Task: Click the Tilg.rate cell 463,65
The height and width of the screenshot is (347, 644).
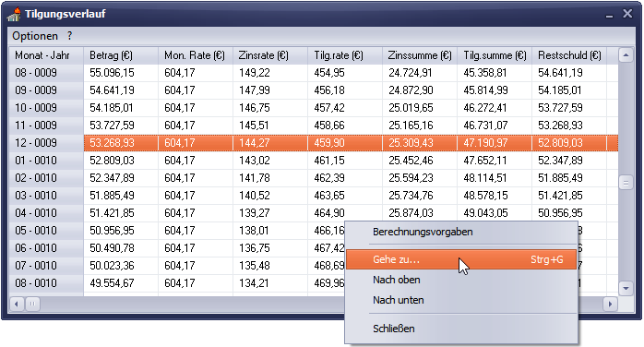Action: [345, 196]
